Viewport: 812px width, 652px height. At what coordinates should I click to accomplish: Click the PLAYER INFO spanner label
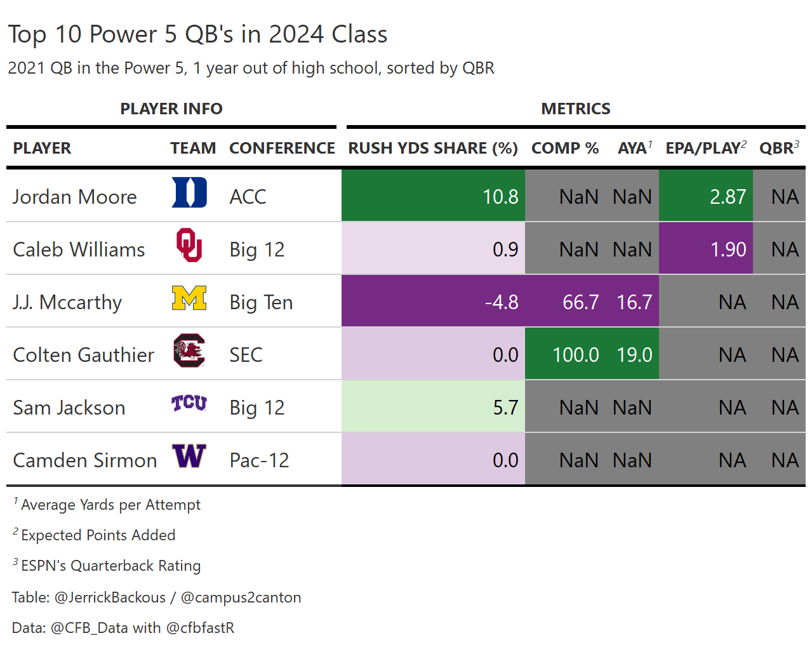[171, 109]
